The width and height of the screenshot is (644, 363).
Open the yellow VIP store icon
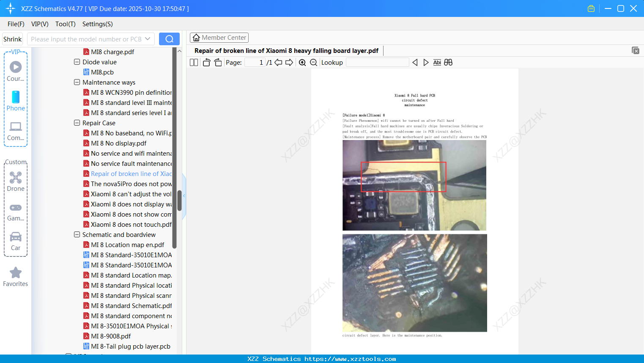point(591,8)
